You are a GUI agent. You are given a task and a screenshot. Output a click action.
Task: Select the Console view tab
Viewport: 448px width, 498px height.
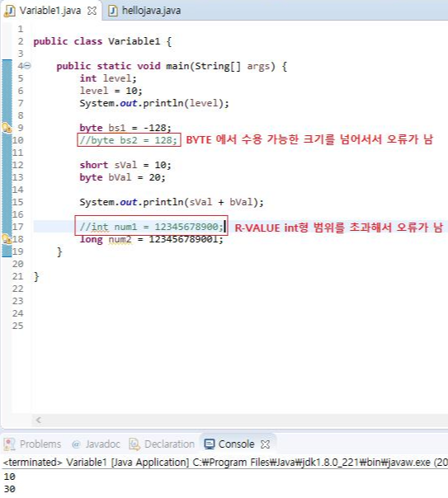[x=236, y=444]
